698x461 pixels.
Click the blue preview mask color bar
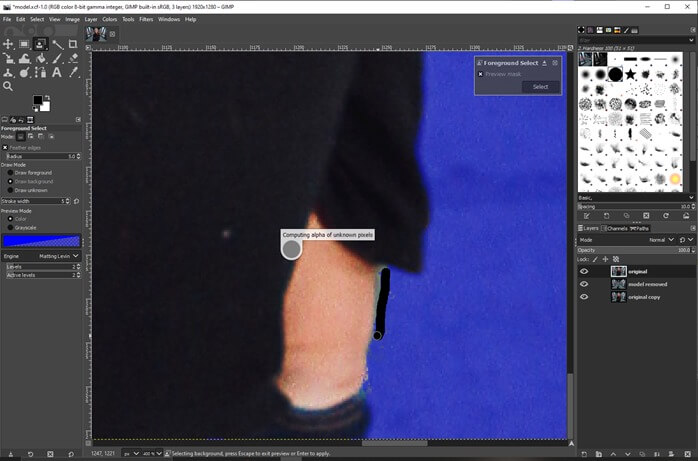point(41,241)
